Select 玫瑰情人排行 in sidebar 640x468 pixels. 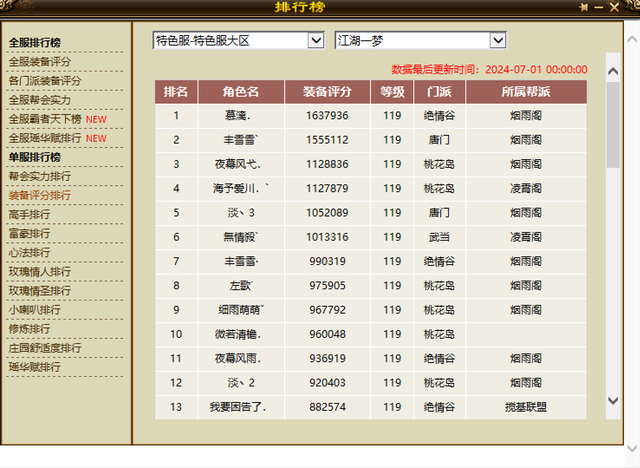tap(40, 271)
